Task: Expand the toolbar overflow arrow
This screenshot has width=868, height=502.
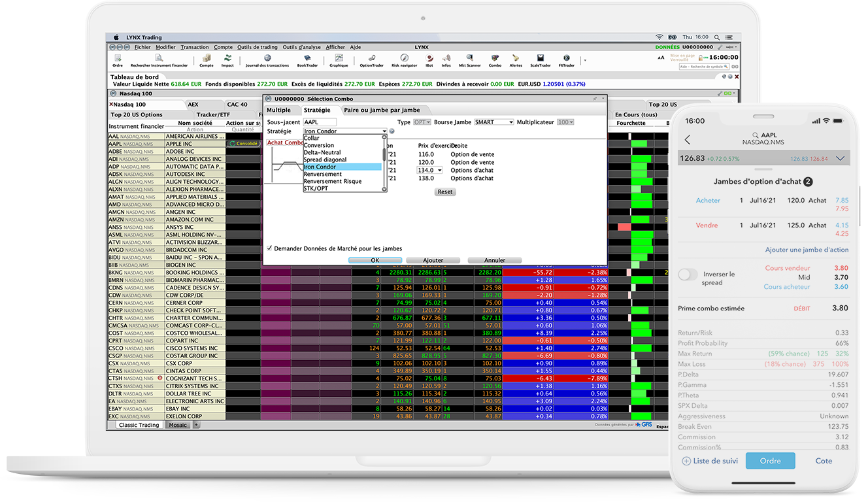Action: tap(585, 61)
